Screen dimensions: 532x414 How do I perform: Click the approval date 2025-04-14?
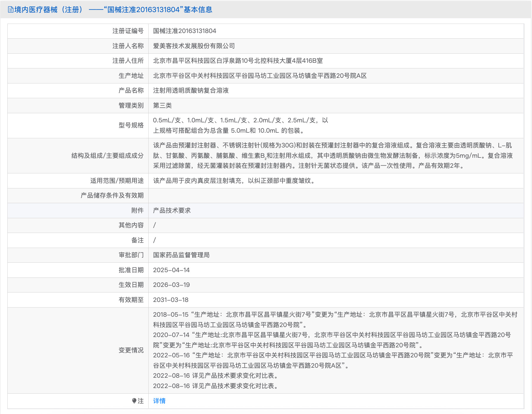[x=171, y=270]
